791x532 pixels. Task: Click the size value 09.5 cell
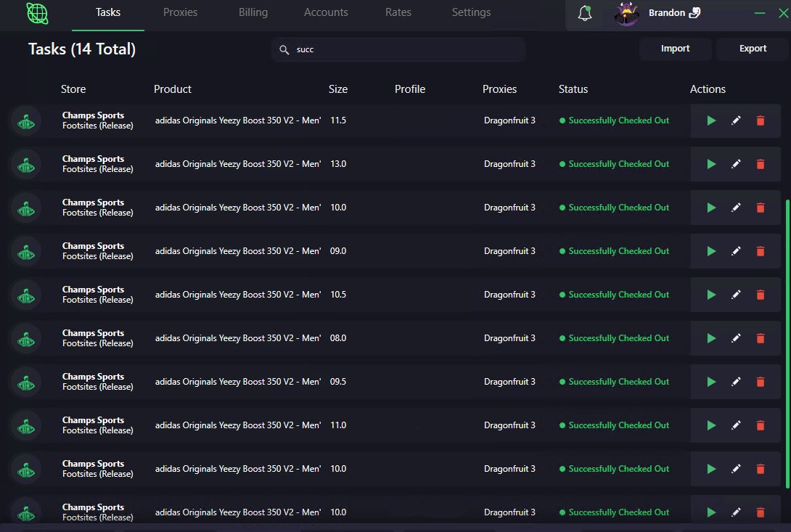(x=338, y=382)
